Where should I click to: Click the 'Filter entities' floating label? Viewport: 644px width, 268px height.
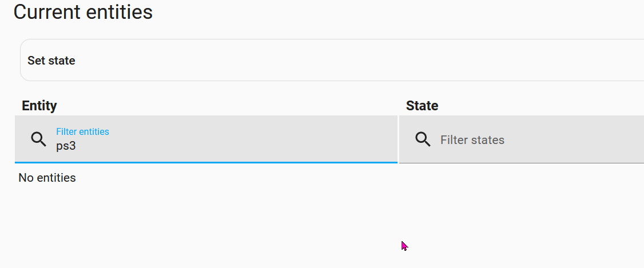click(82, 131)
